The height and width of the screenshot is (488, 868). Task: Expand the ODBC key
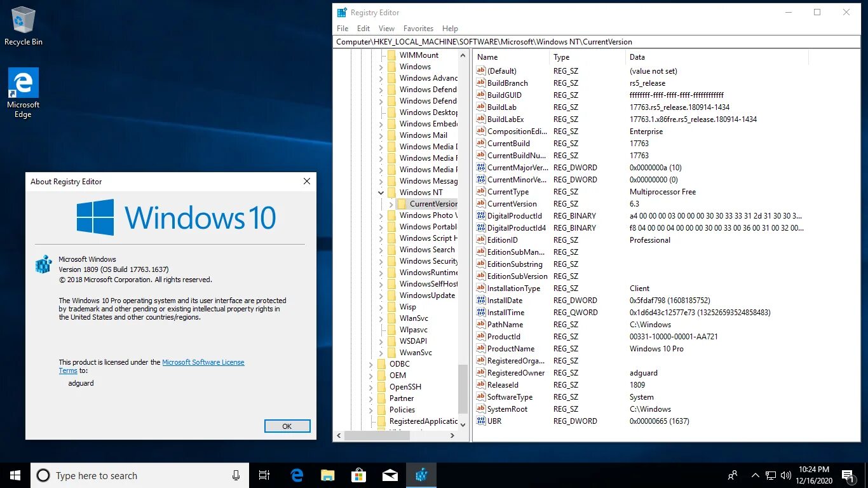pos(371,364)
